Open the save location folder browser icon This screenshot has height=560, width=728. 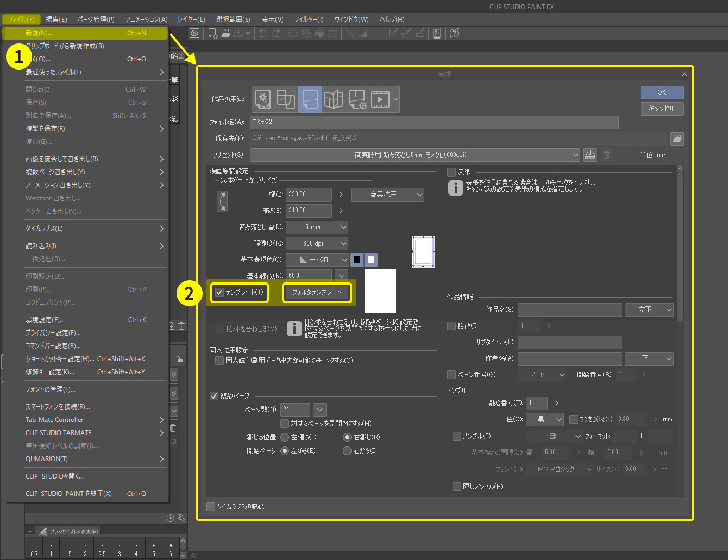point(677,139)
